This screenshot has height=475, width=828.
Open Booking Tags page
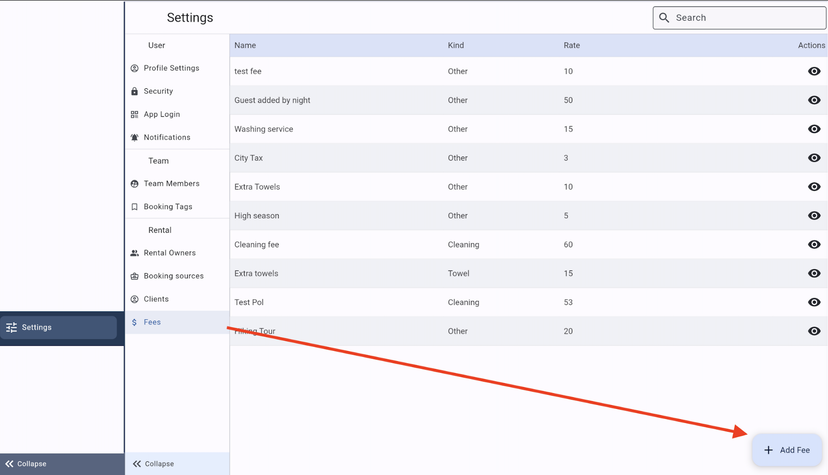(x=177, y=207)
